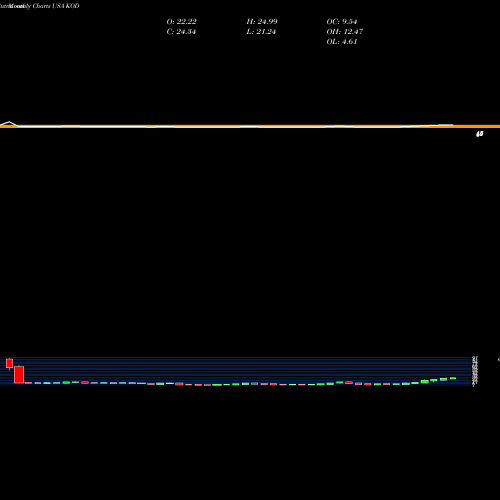Click the last green candlestick on the right
This screenshot has width=500, height=500.
(453, 378)
